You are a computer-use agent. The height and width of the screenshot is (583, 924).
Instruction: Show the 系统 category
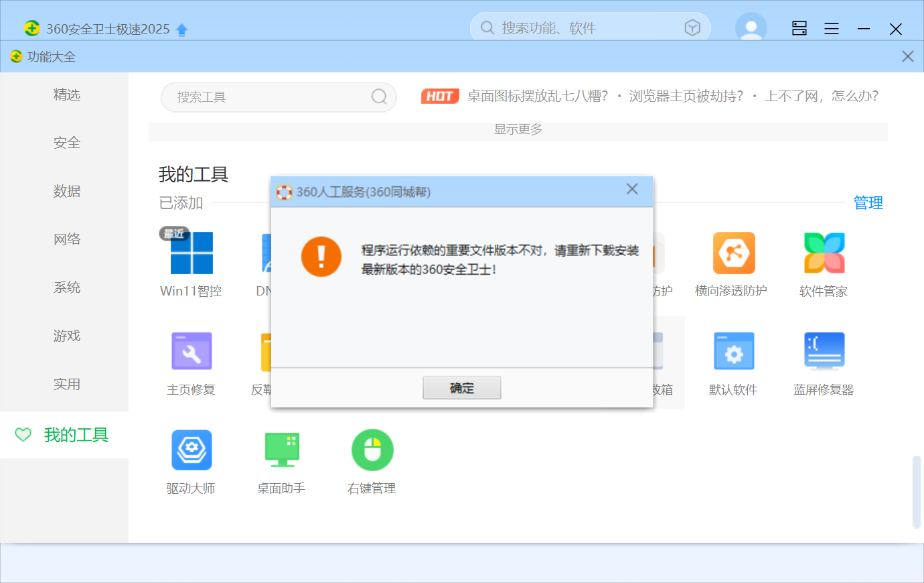[x=67, y=287]
